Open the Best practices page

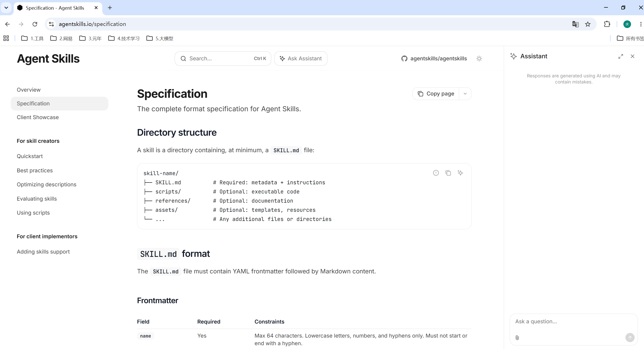35,171
